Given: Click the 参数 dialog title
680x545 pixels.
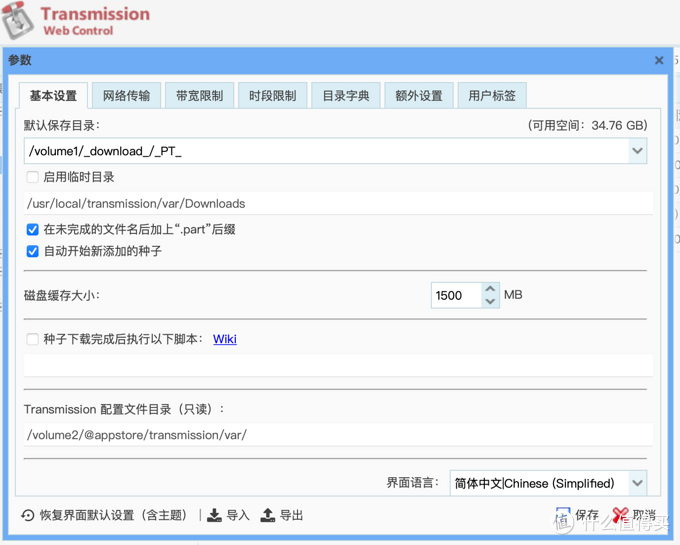Looking at the screenshot, I should point(20,60).
